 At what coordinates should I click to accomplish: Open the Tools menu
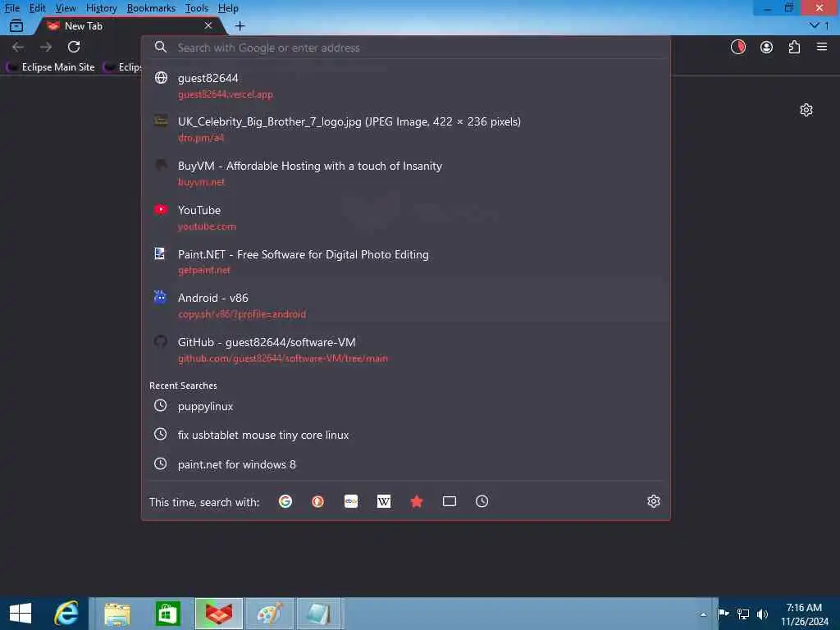197,8
